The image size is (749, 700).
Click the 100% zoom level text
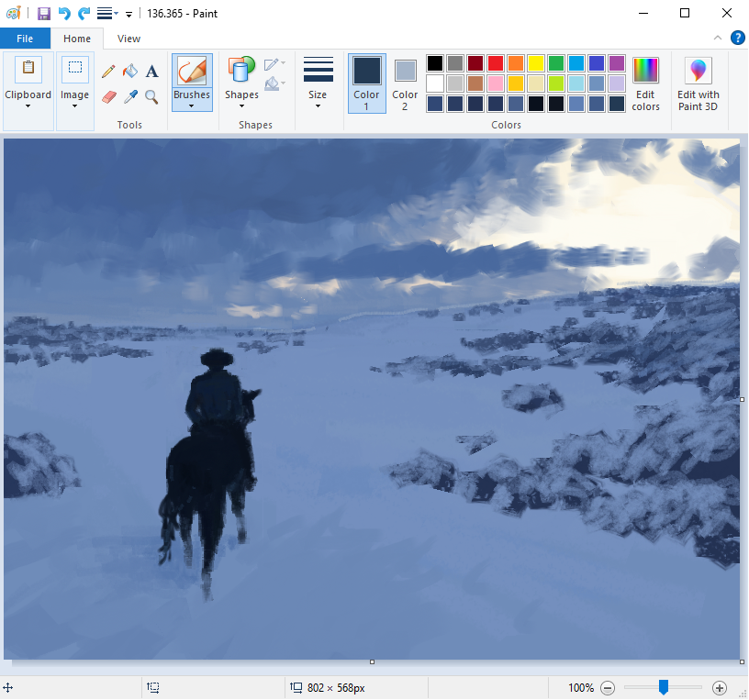pyautogui.click(x=581, y=688)
